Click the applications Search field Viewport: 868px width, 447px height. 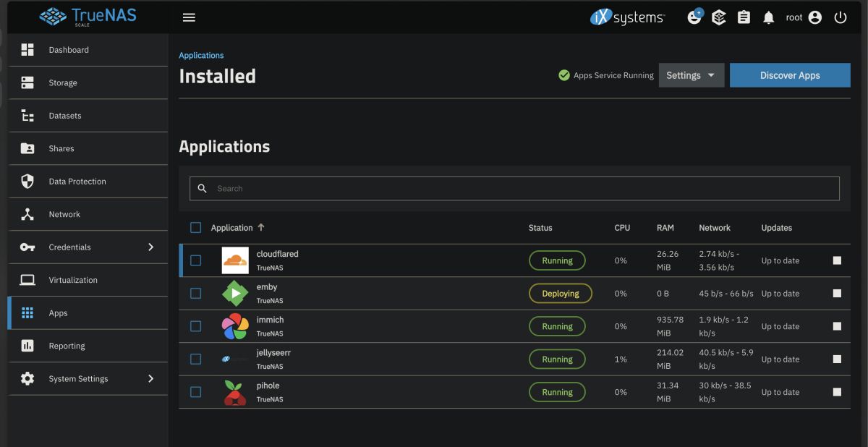pos(514,189)
